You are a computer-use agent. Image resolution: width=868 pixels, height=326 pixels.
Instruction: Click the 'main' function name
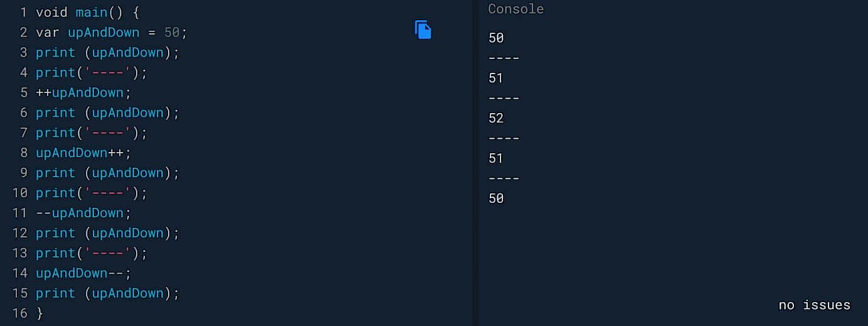tap(92, 12)
